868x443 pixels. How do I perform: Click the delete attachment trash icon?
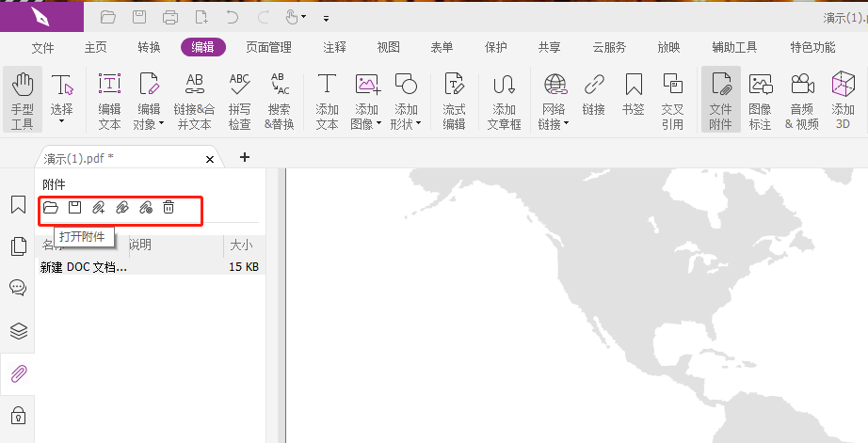[x=169, y=208]
